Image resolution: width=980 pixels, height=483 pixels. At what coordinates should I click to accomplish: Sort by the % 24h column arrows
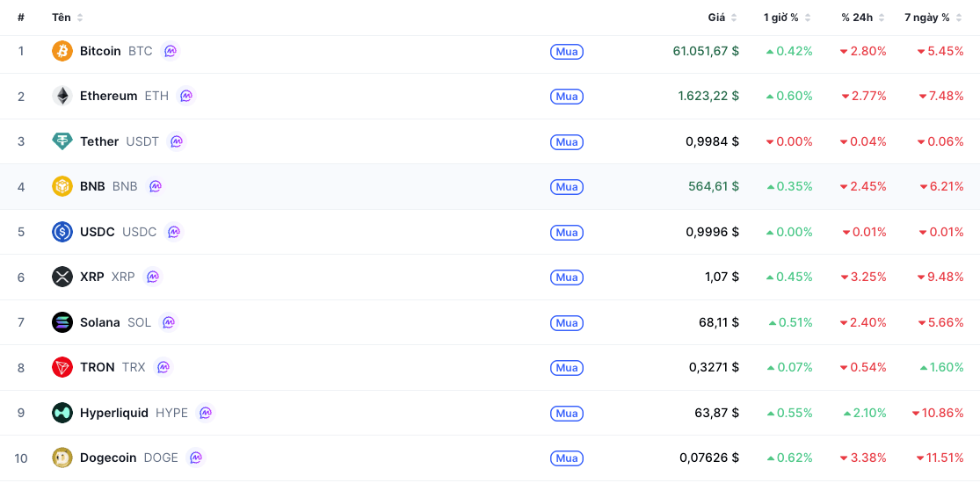[882, 18]
